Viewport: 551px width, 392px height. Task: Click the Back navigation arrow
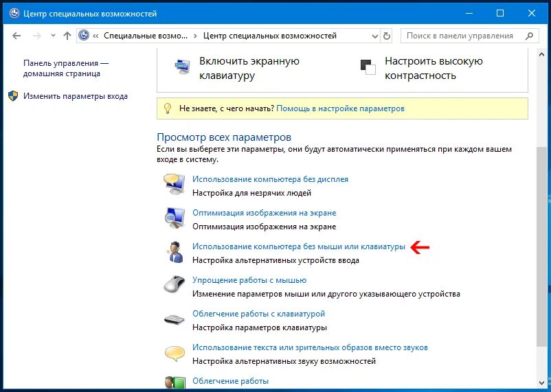16,36
